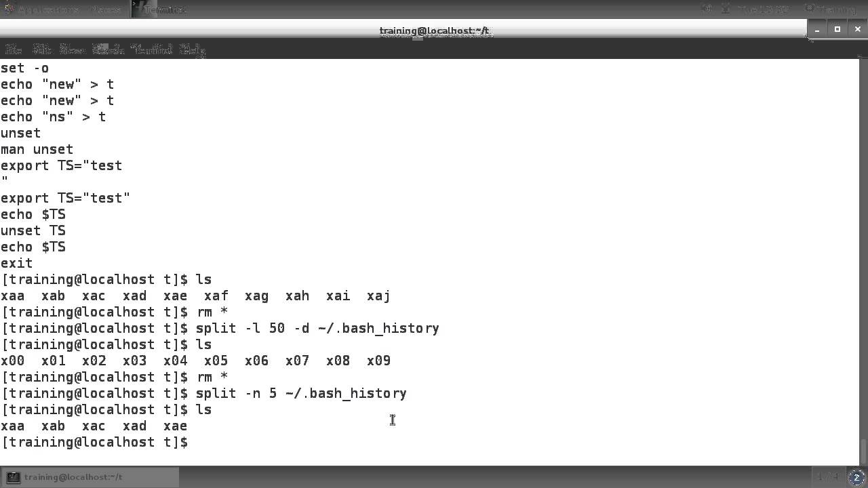Click the 'set -o' line at top
Viewport: 868px width, 488px height.
(x=24, y=68)
